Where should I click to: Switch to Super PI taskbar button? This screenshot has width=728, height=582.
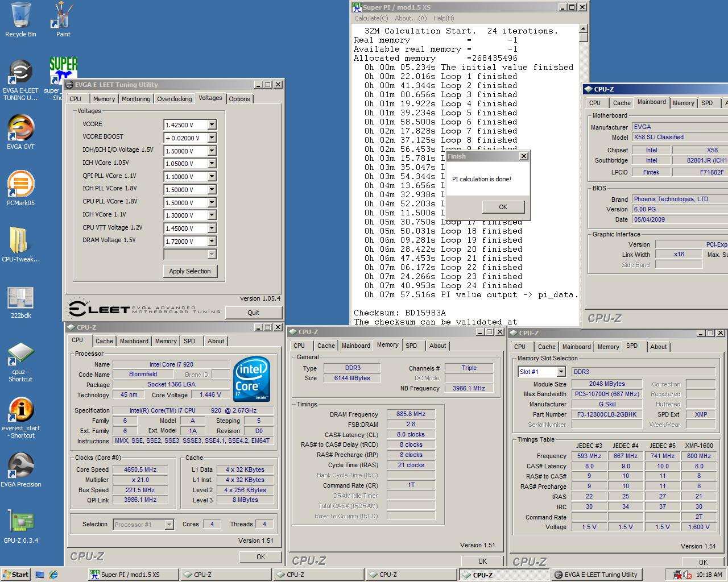[x=132, y=575]
